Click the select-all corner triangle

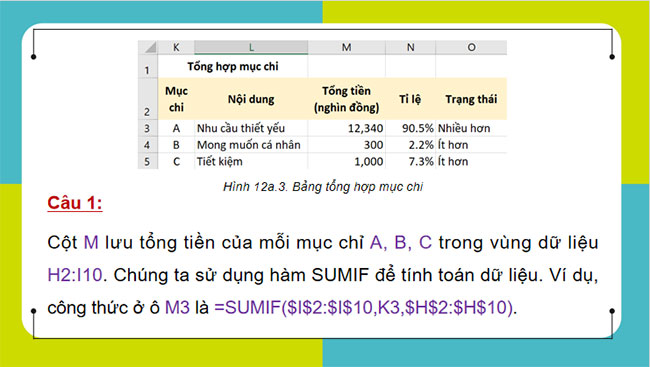point(148,47)
